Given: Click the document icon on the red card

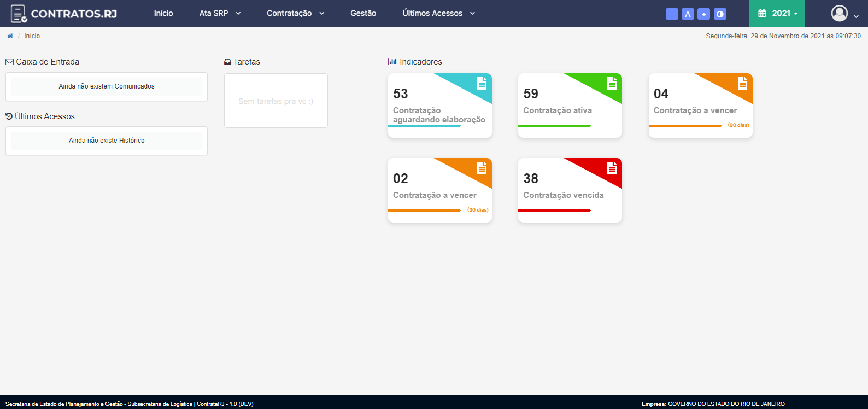Looking at the screenshot, I should (612, 168).
